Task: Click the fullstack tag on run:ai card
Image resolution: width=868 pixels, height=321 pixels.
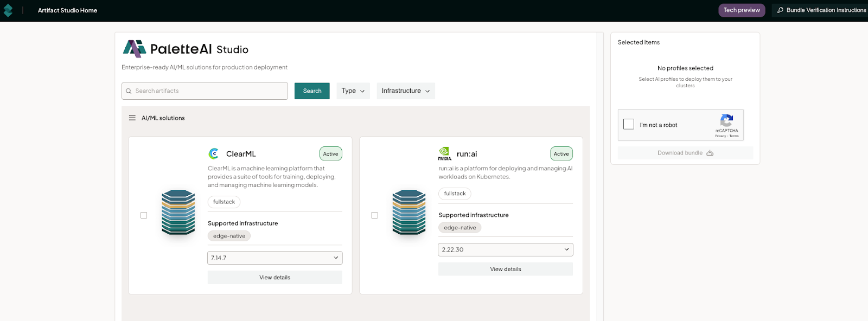Action: [x=455, y=194]
